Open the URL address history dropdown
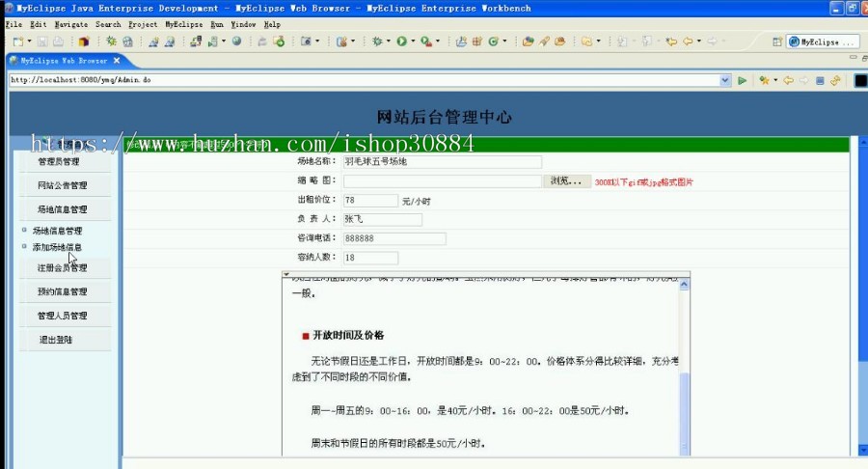The height and width of the screenshot is (469, 868). pos(725,80)
